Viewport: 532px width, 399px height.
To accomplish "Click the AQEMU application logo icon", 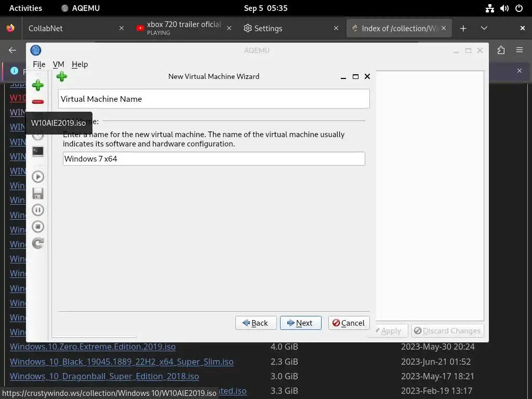I will point(36,50).
